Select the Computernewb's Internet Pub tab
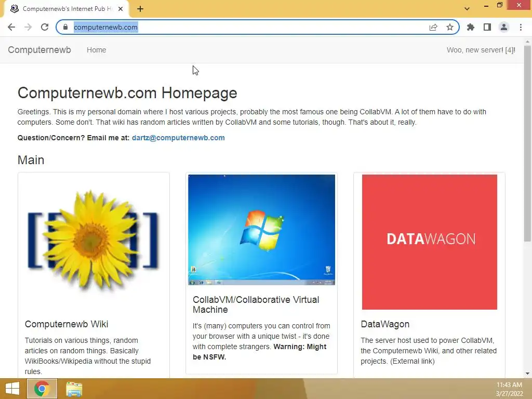The image size is (532, 399). tap(67, 9)
